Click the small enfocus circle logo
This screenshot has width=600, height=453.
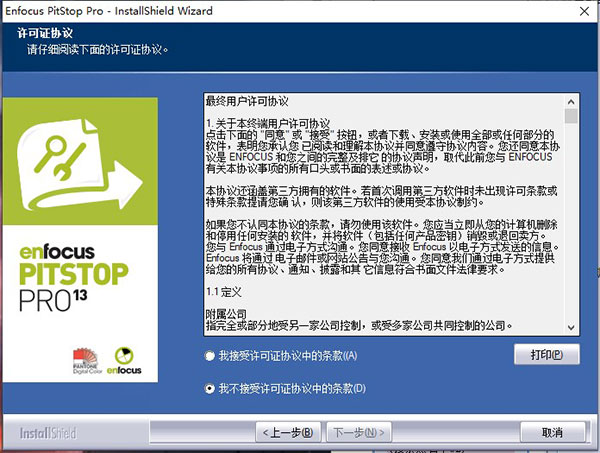click(124, 360)
